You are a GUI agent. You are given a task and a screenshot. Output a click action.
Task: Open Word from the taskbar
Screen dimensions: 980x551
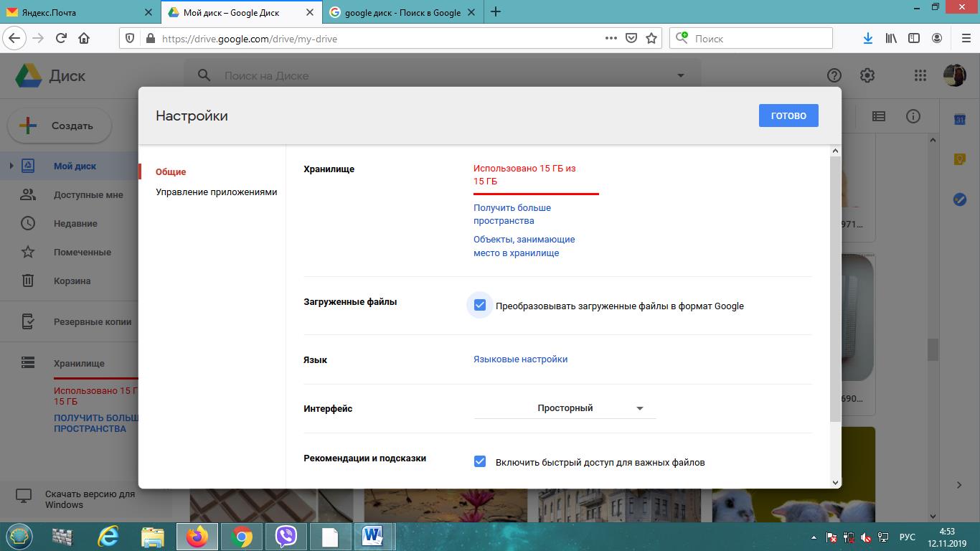click(x=373, y=537)
